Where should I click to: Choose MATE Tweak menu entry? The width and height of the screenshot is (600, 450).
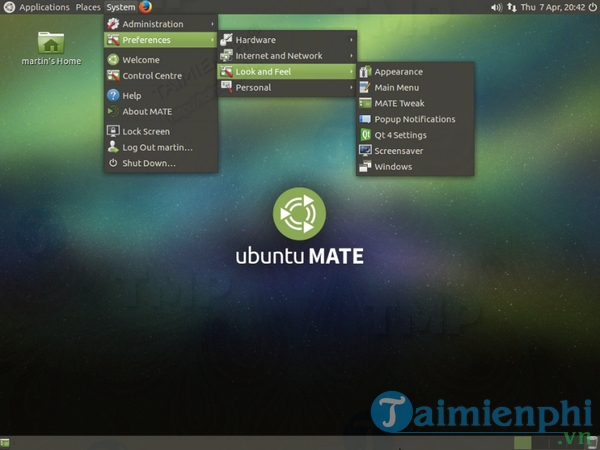click(415, 103)
